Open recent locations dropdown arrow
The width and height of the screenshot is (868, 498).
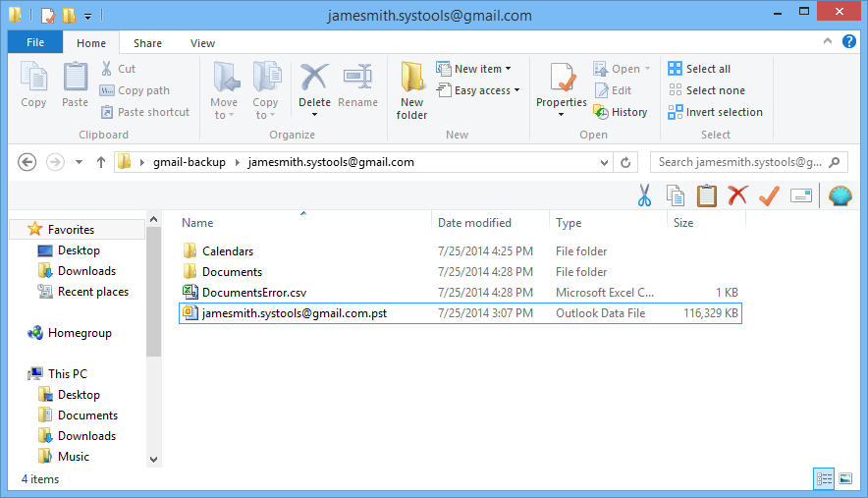coord(80,162)
